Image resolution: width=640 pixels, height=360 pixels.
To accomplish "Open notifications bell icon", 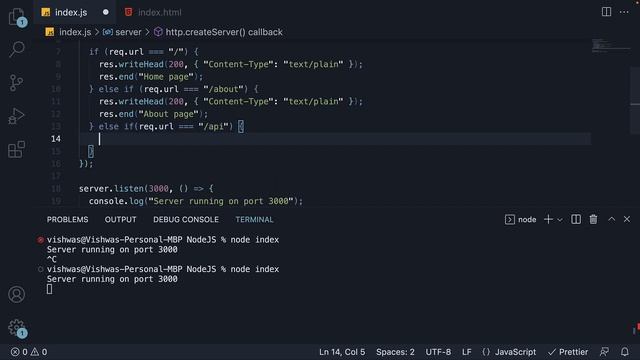I will click(625, 352).
